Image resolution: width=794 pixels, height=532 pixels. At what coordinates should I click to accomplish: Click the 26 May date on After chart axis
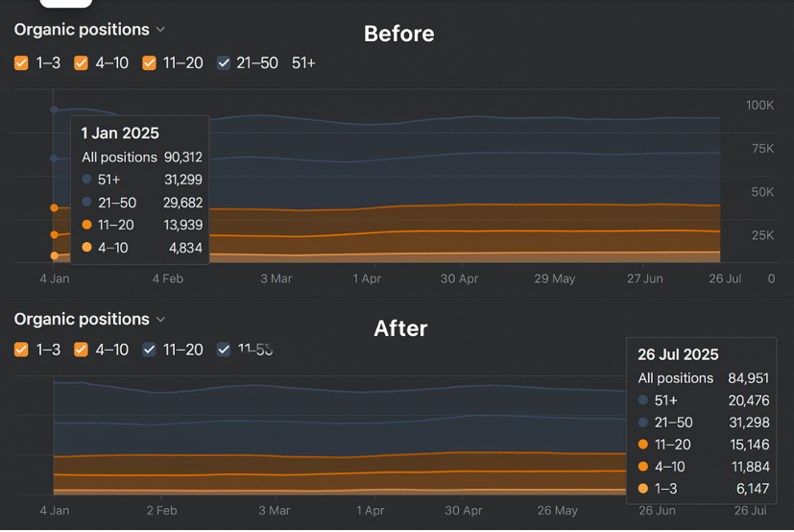pos(557,511)
